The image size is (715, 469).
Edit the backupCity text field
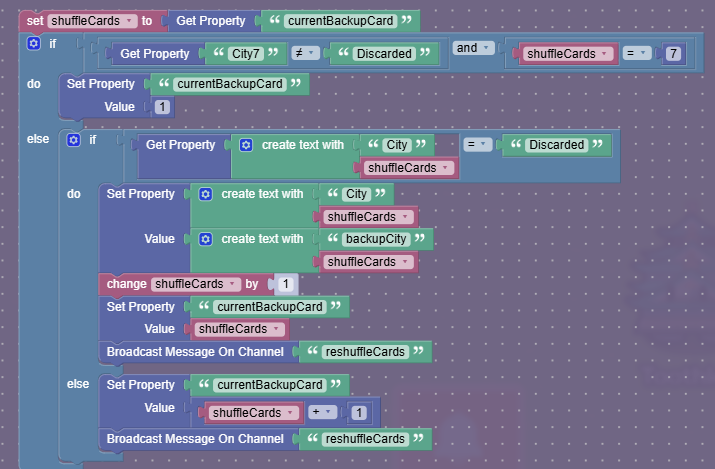[x=375, y=239]
